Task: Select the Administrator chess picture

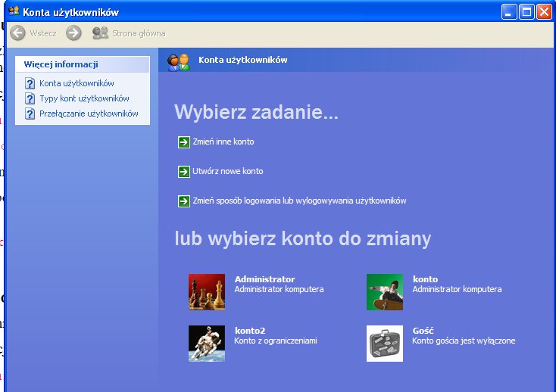Action: point(207,292)
